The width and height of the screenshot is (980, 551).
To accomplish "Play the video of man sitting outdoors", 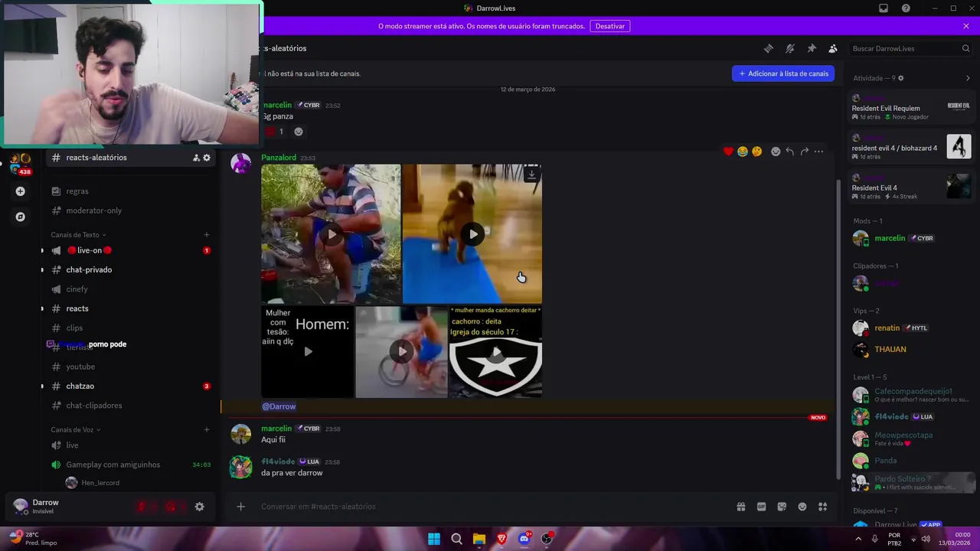I will [x=331, y=234].
